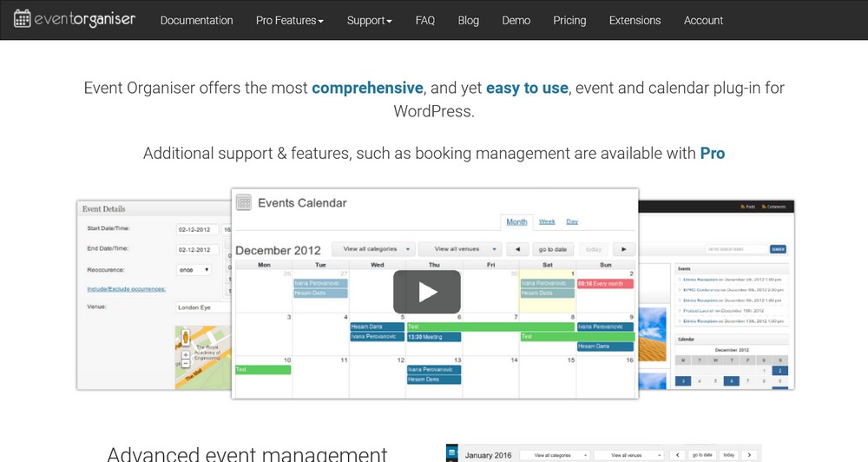The height and width of the screenshot is (462, 868).
Task: Click the January 2016 calendar image
Action: click(x=603, y=453)
